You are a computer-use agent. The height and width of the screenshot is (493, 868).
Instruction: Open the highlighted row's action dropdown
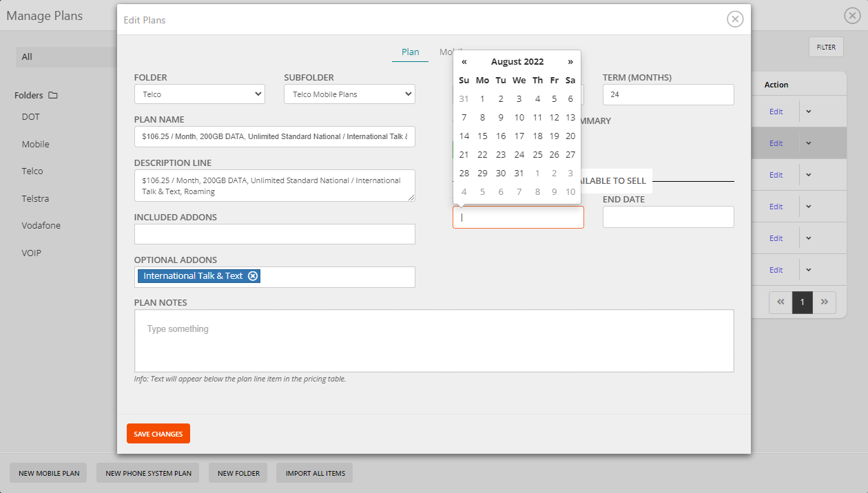coord(808,143)
